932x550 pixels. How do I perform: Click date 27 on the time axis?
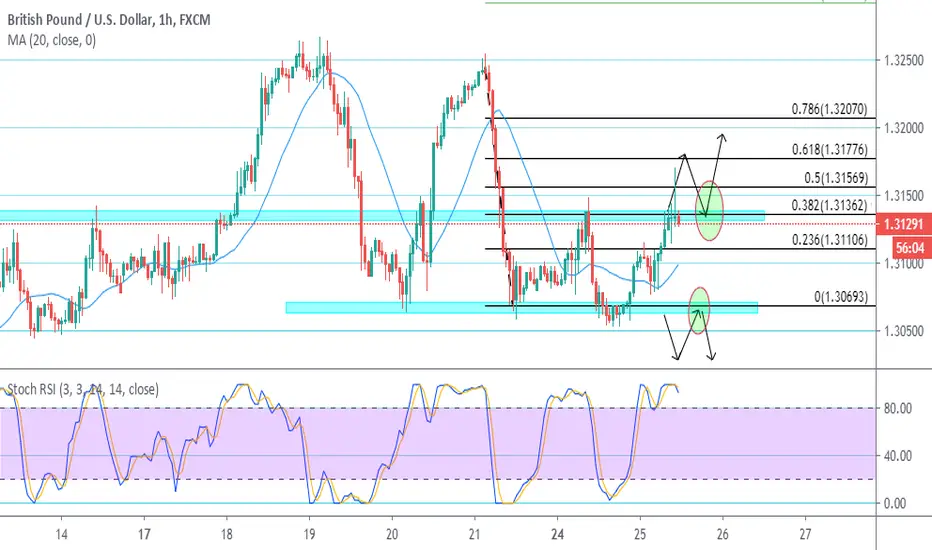tap(805, 534)
